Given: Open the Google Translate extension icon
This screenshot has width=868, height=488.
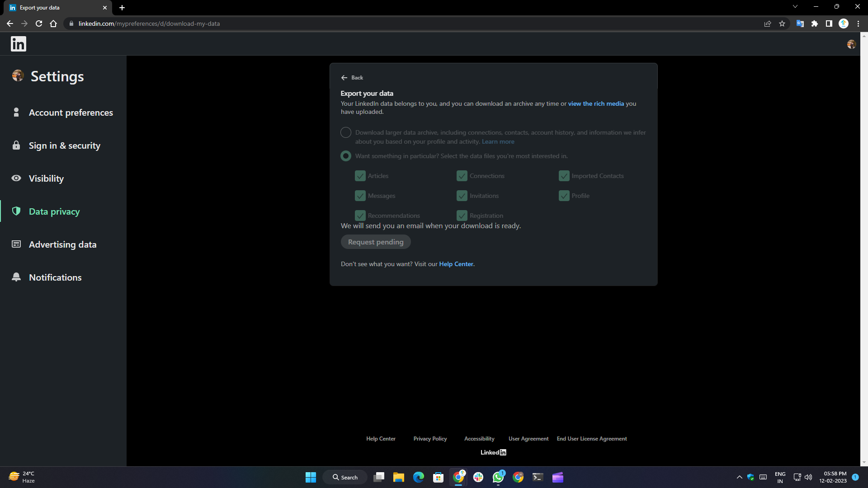Looking at the screenshot, I should 800,23.
